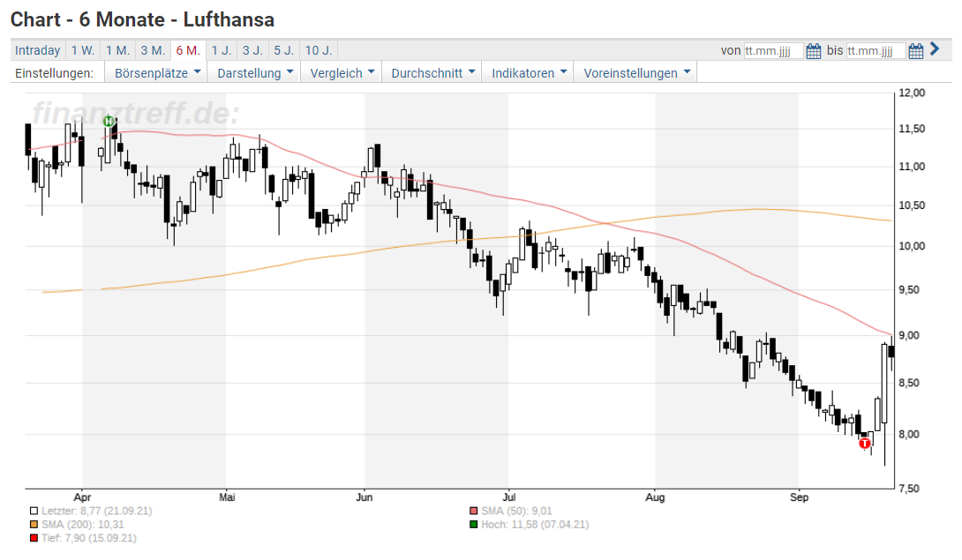
Task: Select the 1 M. timeframe tab
Action: click(117, 50)
